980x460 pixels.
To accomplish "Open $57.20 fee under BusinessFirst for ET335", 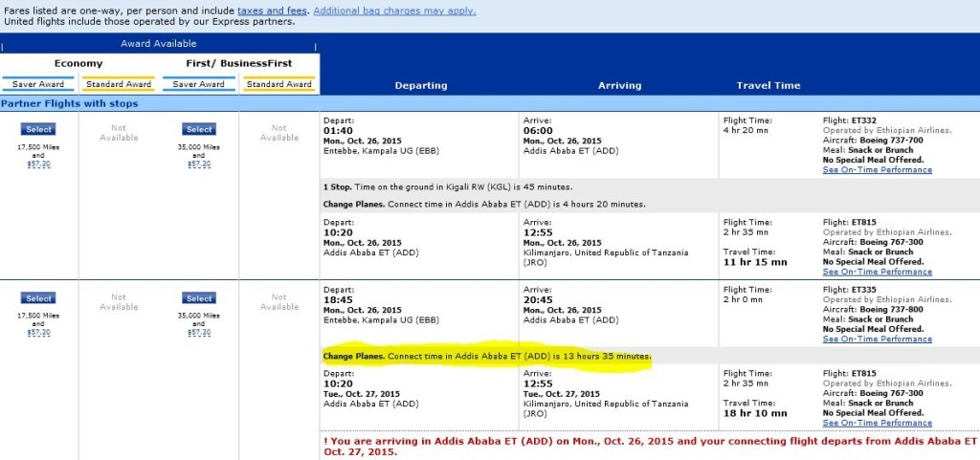I will click(x=199, y=333).
